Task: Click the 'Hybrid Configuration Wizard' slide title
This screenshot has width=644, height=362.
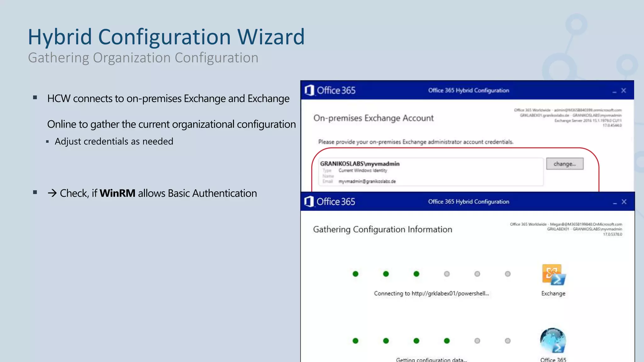Action: pos(166,37)
